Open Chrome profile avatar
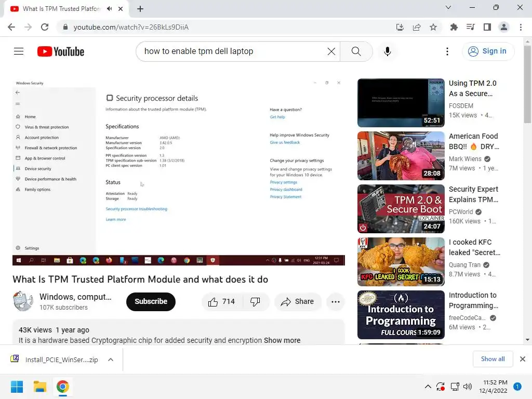 [504, 27]
